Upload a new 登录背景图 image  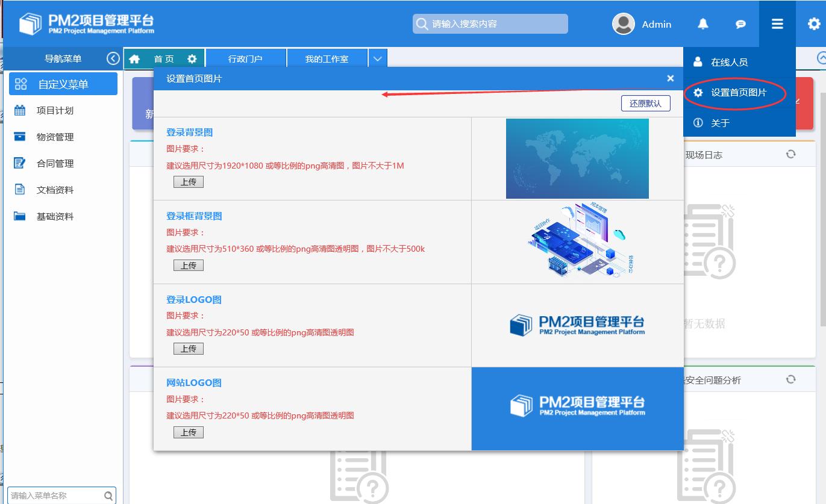coord(189,182)
